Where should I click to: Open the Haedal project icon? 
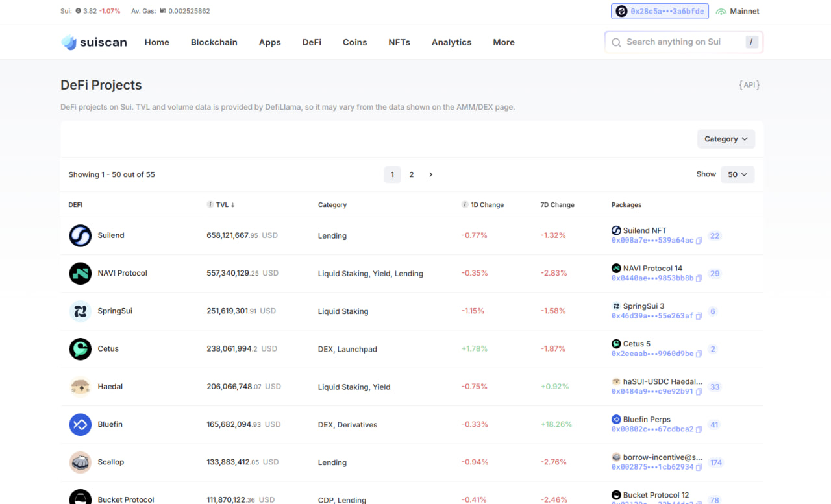(x=81, y=387)
